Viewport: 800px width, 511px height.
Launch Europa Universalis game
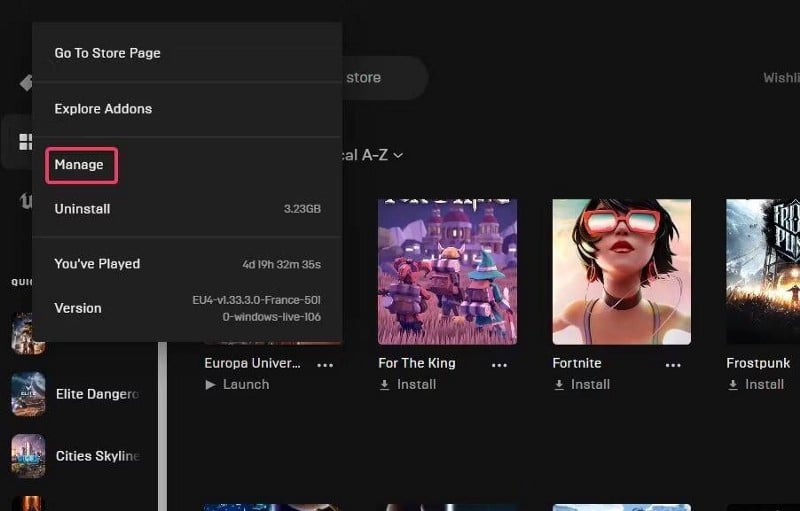237,385
